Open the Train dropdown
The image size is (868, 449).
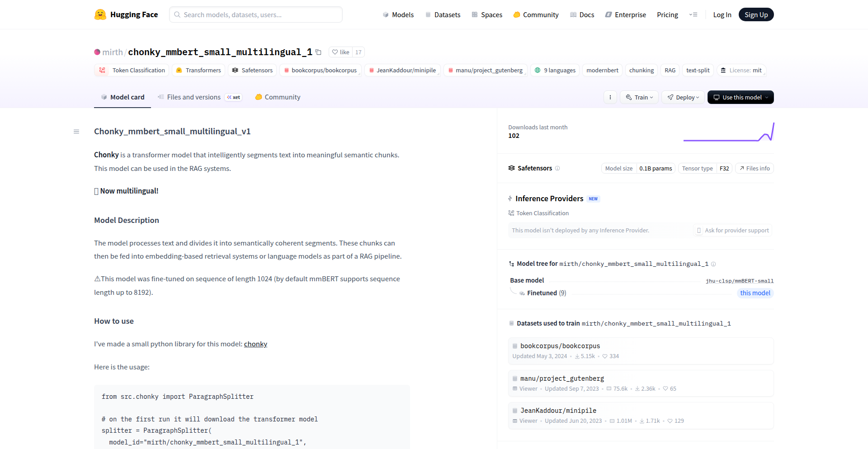639,97
